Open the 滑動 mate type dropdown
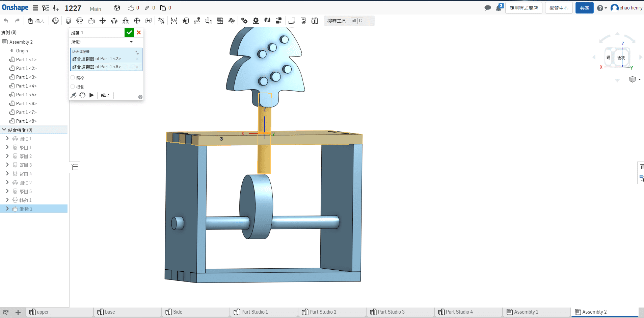 click(x=131, y=42)
